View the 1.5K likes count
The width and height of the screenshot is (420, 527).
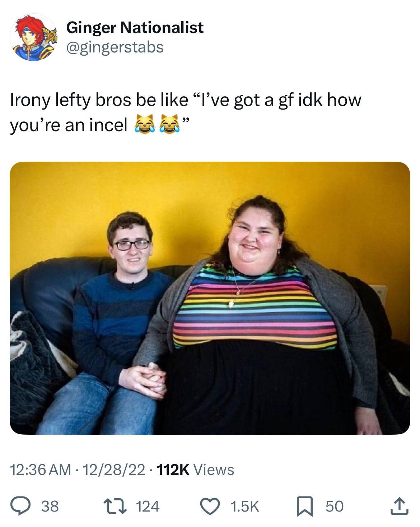pos(244,507)
